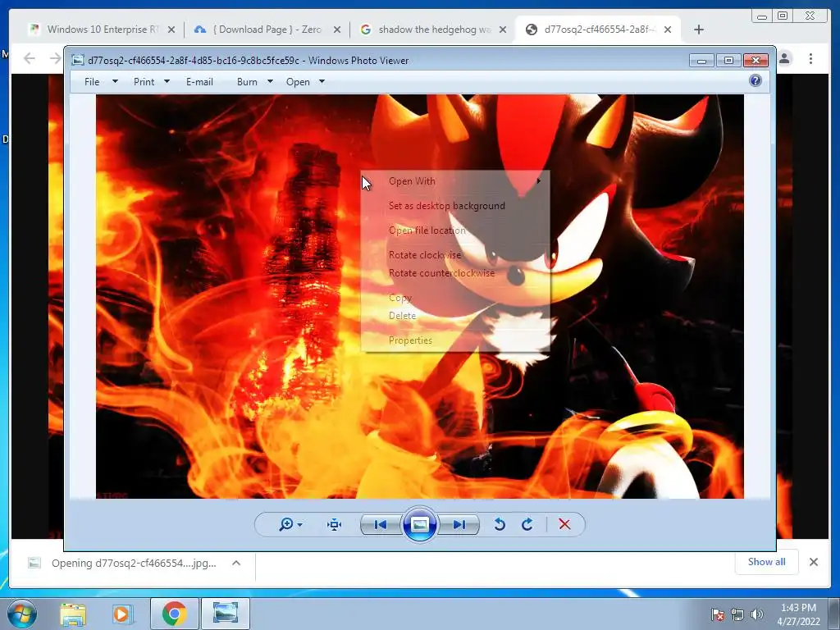The height and width of the screenshot is (630, 840).
Task: Expand the zoom slider dropdown arrow
Action: tap(300, 525)
